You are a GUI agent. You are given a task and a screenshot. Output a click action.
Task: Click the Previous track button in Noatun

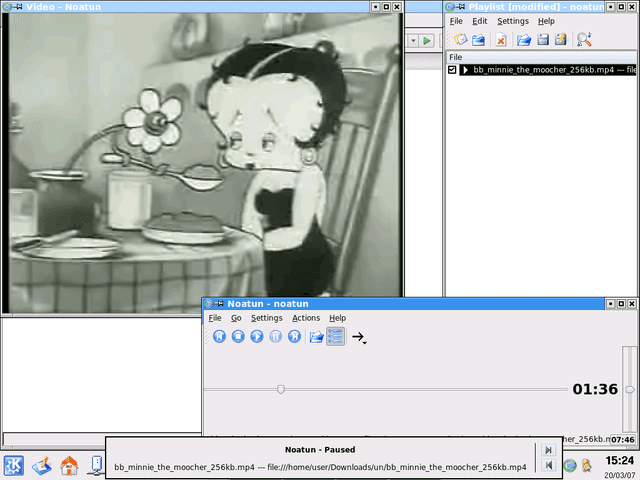(219, 337)
